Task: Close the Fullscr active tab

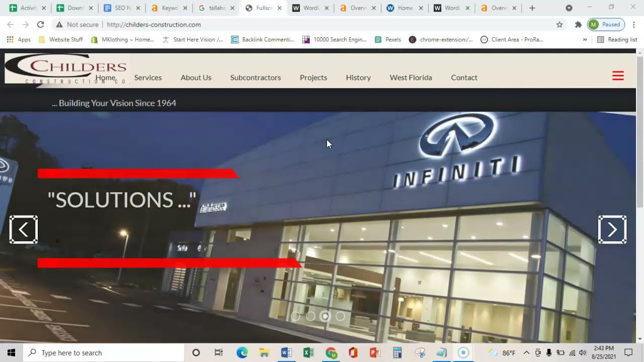Action: click(280, 8)
